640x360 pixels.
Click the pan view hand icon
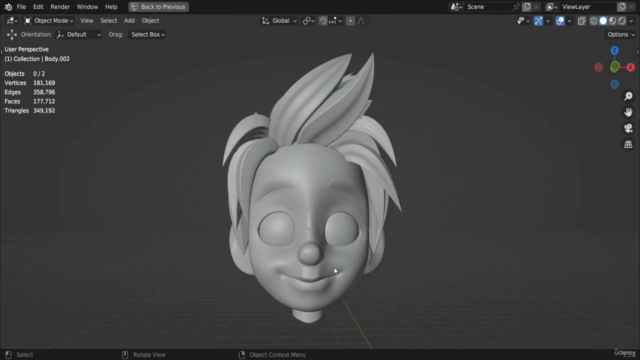[628, 112]
